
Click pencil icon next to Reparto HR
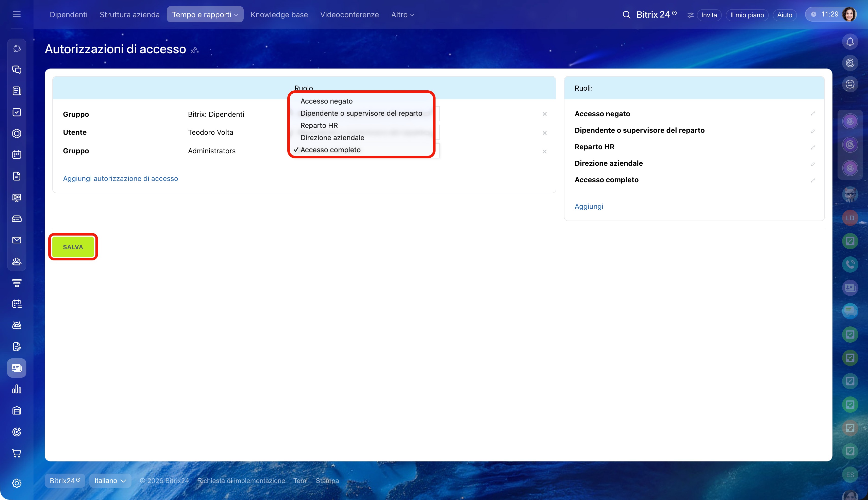(813, 147)
